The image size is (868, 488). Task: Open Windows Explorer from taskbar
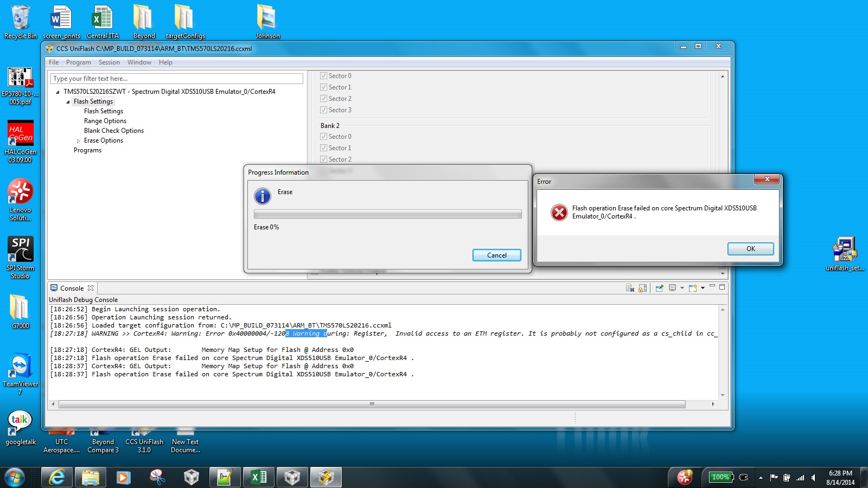point(90,477)
